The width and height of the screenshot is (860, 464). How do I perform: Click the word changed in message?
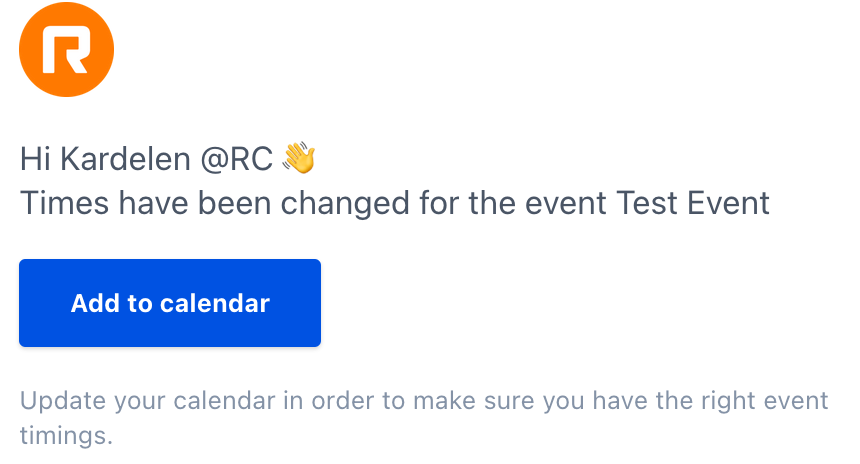click(x=345, y=204)
